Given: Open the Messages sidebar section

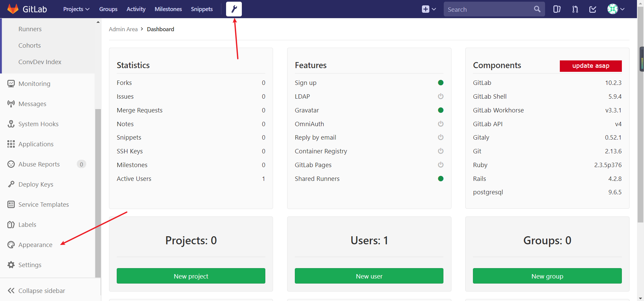Looking at the screenshot, I should tap(32, 104).
